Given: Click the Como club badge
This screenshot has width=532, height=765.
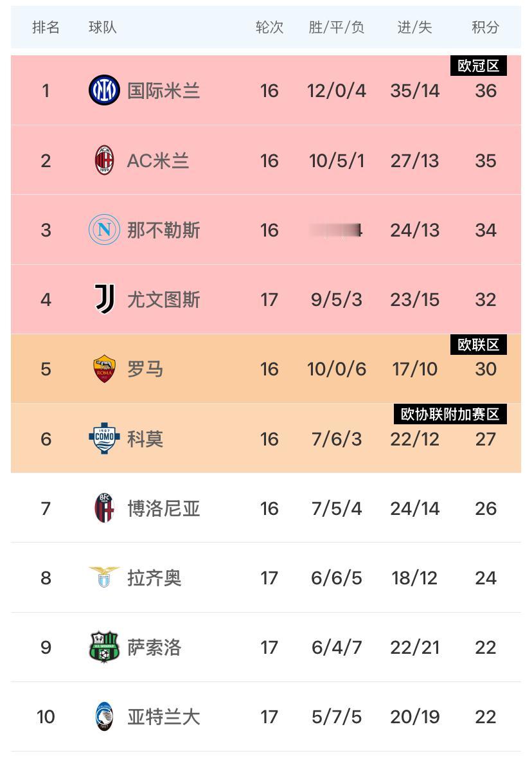Looking at the screenshot, I should [104, 438].
